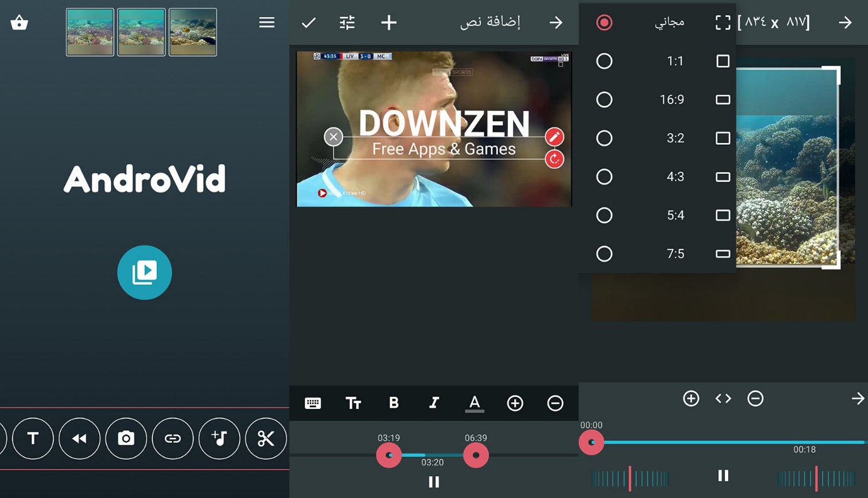Open text adjustment sliders settings
This screenshot has height=498, width=868.
[347, 23]
